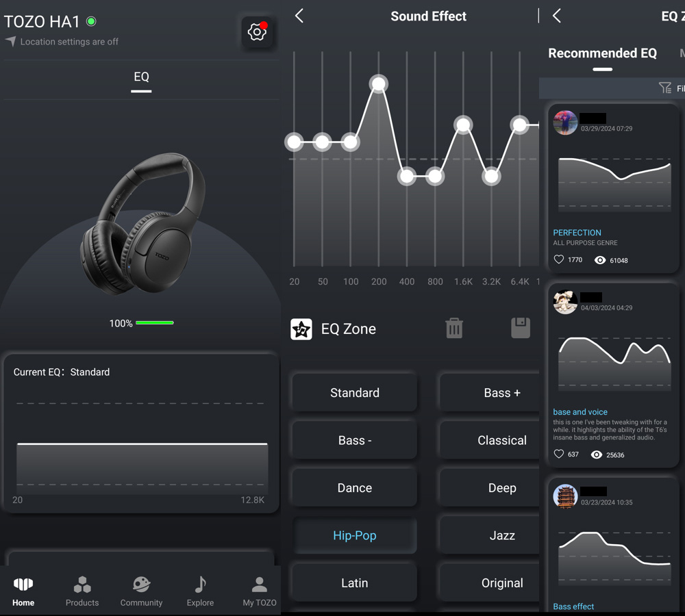This screenshot has height=616, width=685.
Task: Tap 'Location settings are off' text
Action: point(69,42)
